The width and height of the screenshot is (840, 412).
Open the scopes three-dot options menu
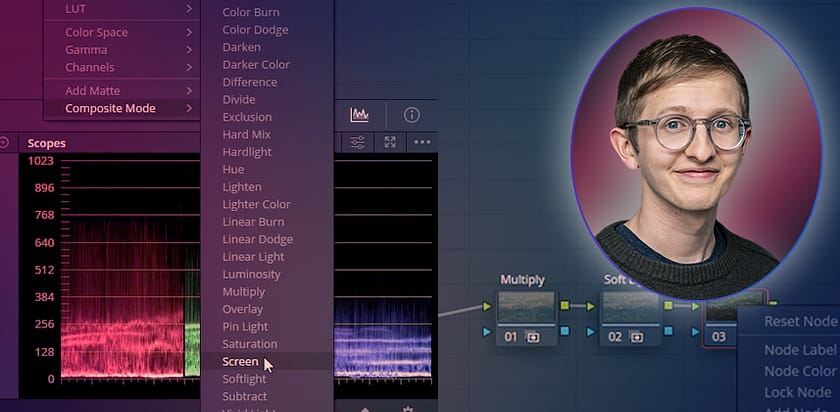(422, 143)
